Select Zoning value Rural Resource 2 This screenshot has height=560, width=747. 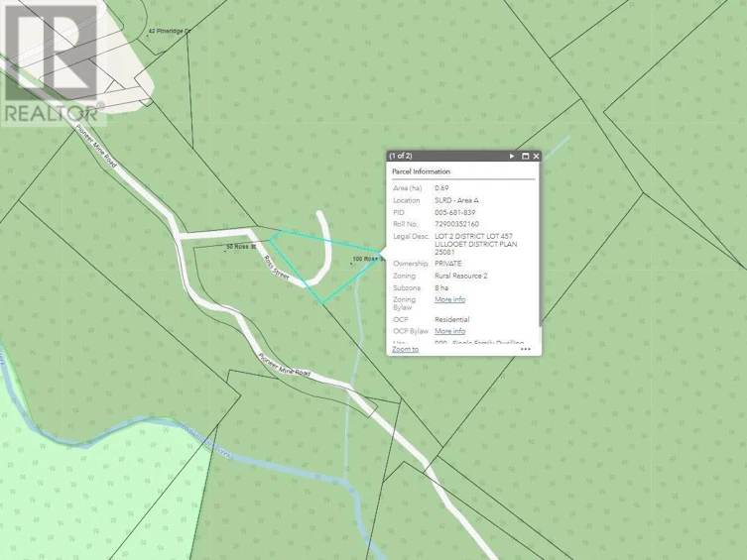pos(461,276)
